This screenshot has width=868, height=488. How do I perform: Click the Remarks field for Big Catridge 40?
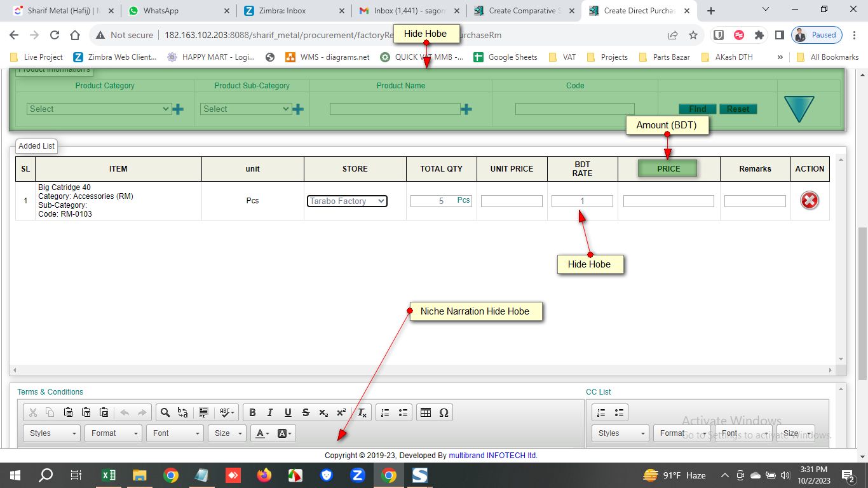coord(755,201)
